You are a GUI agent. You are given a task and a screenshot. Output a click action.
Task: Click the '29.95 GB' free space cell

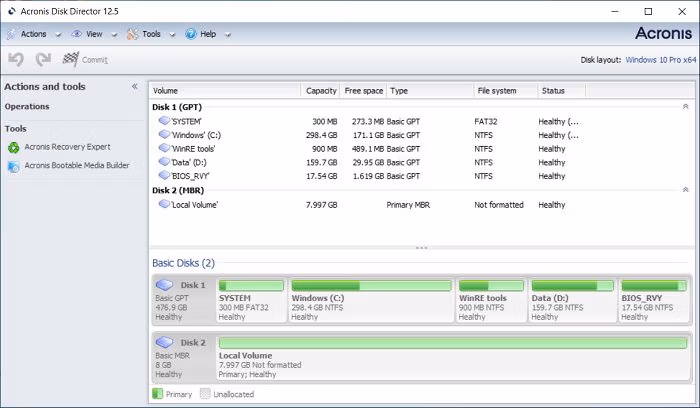[368, 162]
